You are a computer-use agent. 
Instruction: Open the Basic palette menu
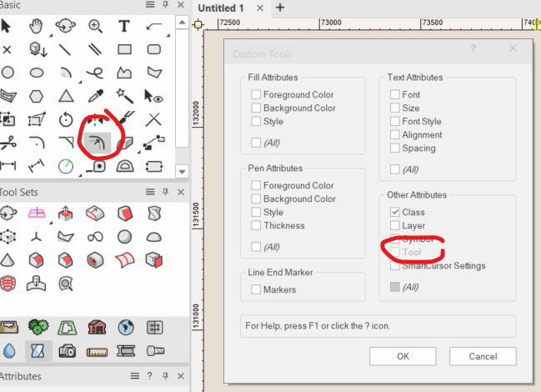[x=149, y=4]
